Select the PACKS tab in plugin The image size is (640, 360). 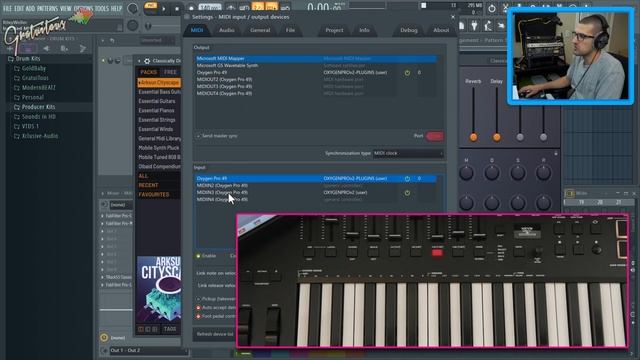point(149,72)
